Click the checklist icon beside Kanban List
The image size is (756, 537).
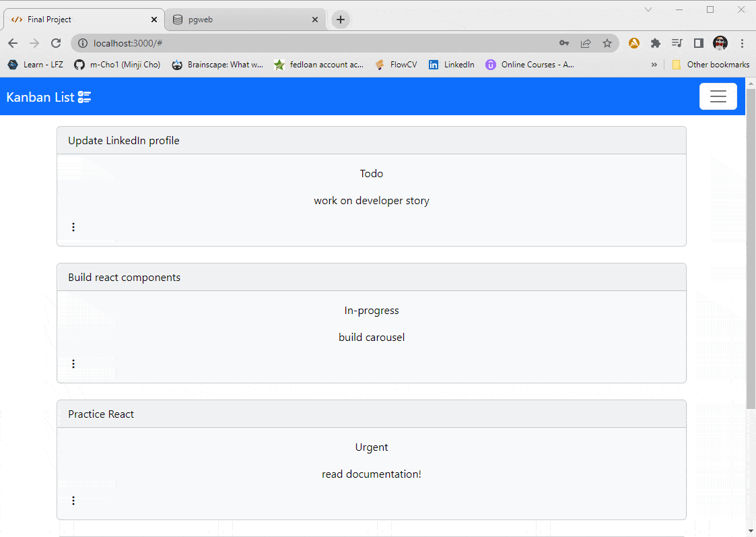84,97
